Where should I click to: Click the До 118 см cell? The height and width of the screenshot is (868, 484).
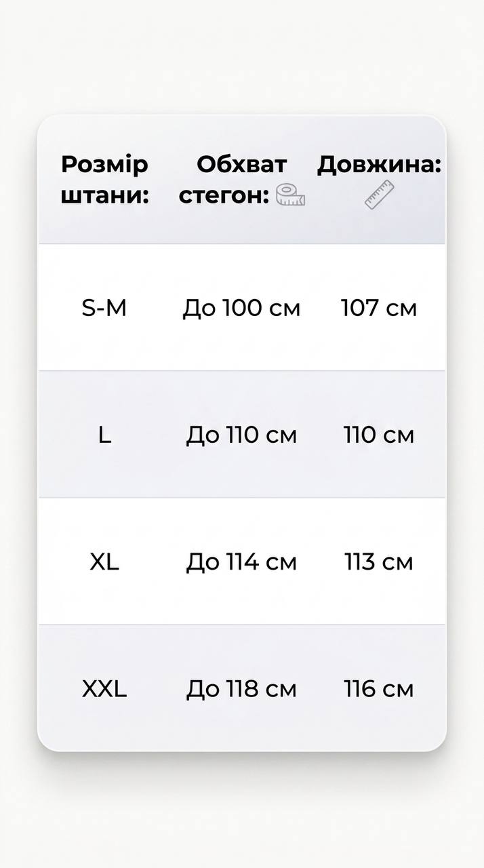(241, 690)
